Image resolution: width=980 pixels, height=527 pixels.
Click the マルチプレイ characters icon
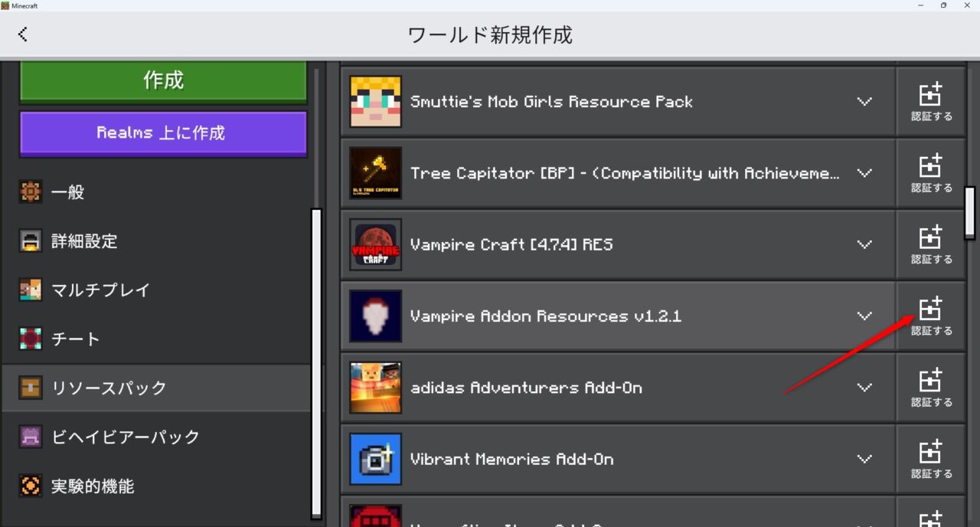click(x=31, y=290)
